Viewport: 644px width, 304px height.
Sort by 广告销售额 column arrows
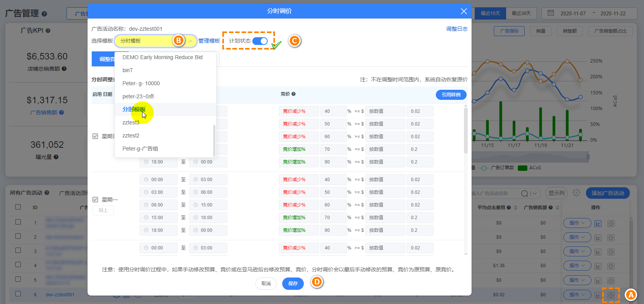pos(558,208)
